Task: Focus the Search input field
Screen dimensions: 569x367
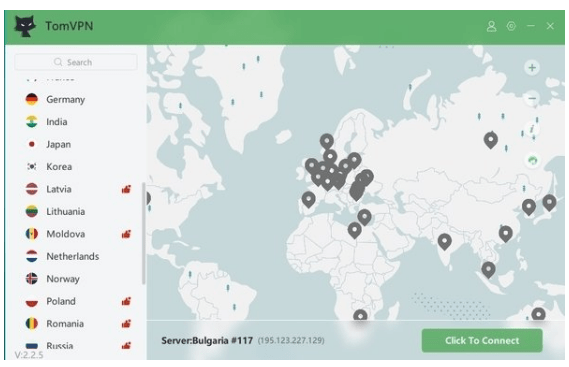Action: 76,62
